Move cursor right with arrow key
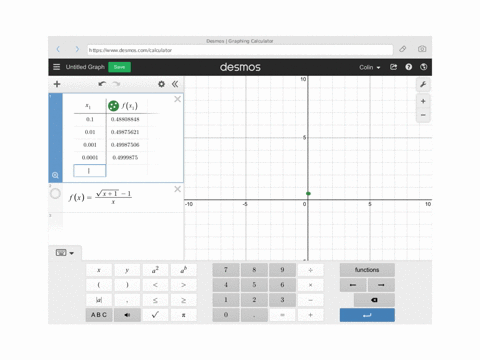This screenshot has height=360, width=480. (381, 285)
